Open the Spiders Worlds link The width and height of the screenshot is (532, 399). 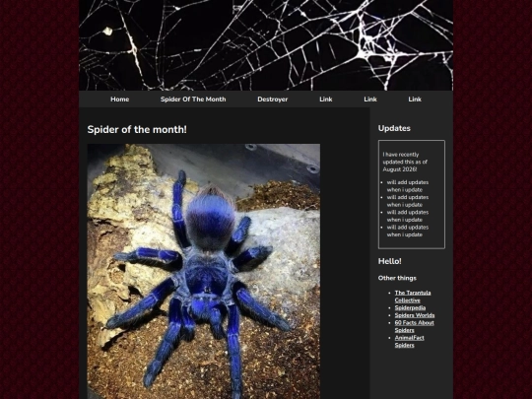[x=414, y=315]
